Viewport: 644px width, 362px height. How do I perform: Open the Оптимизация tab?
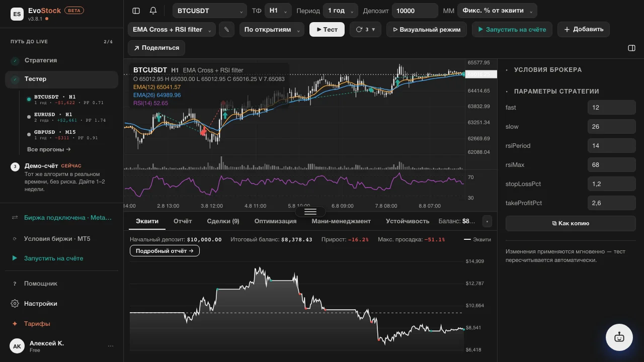pyautogui.click(x=275, y=221)
